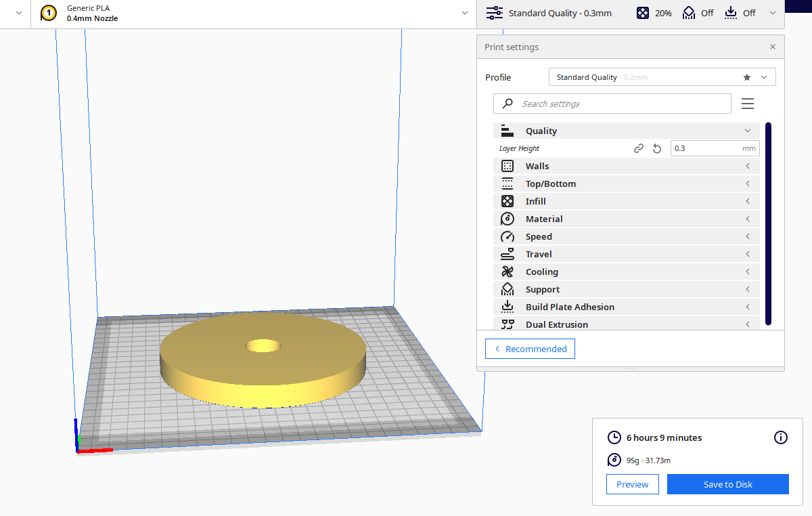Click the print settings sliders icon
Image resolution: width=812 pixels, height=516 pixels.
click(495, 13)
